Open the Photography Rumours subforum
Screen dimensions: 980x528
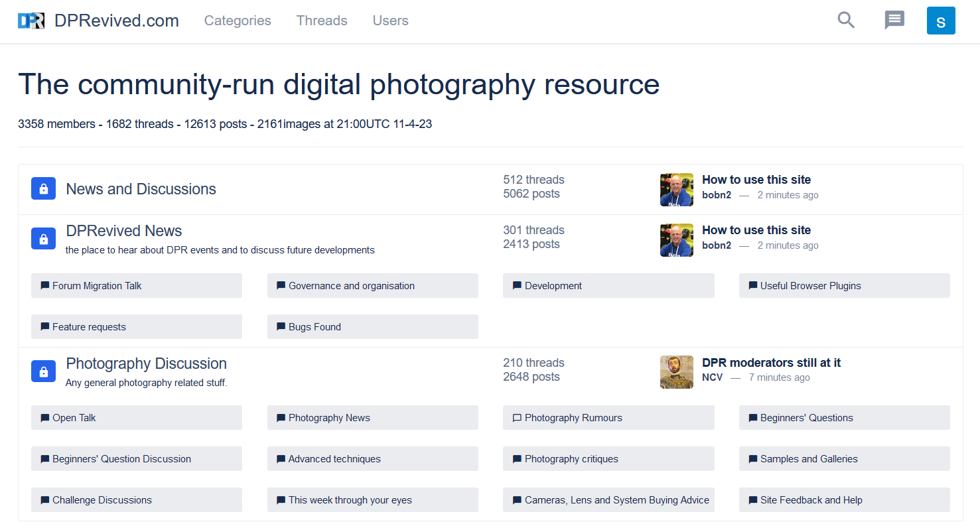point(608,418)
